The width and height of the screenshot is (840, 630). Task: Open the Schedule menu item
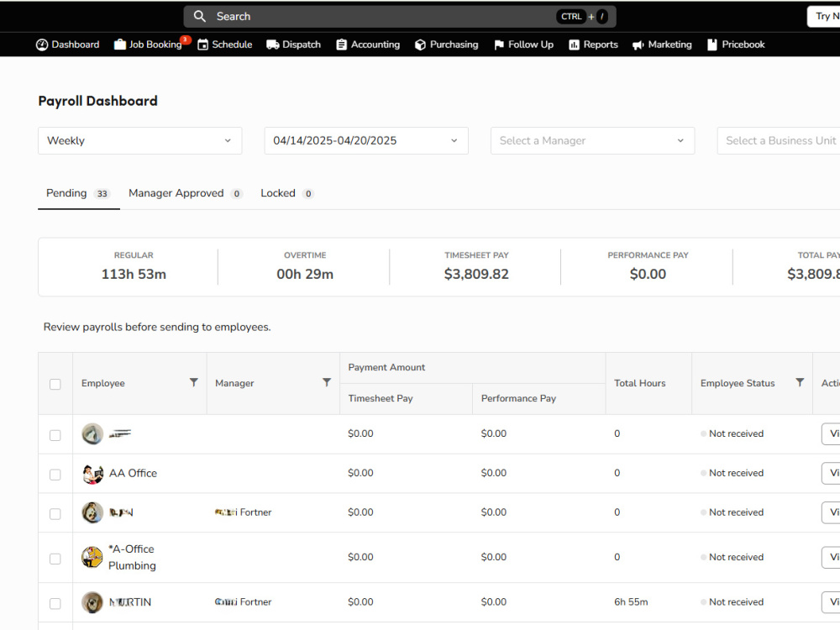[224, 45]
